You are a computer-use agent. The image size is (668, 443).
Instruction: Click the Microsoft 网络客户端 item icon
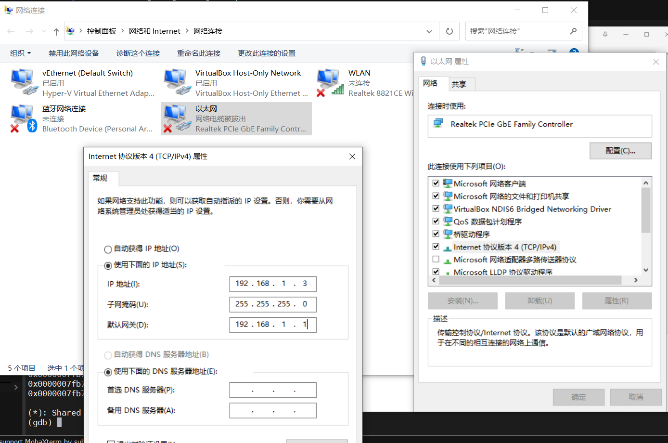tap(447, 183)
